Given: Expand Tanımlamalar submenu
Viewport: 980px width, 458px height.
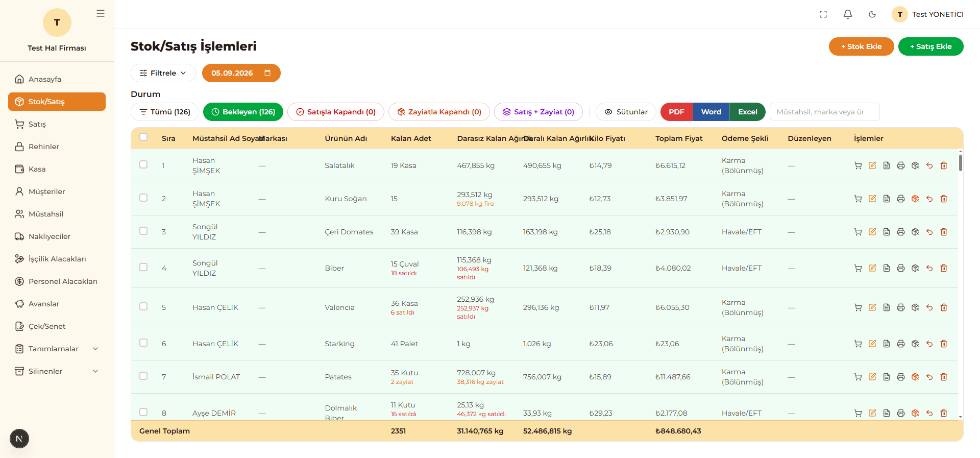Looking at the screenshot, I should tap(57, 349).
